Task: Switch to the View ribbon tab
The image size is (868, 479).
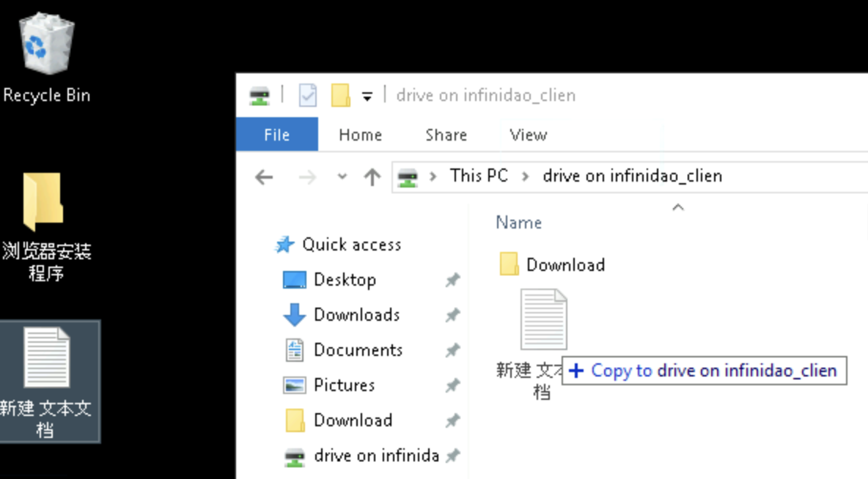Action: click(x=528, y=135)
